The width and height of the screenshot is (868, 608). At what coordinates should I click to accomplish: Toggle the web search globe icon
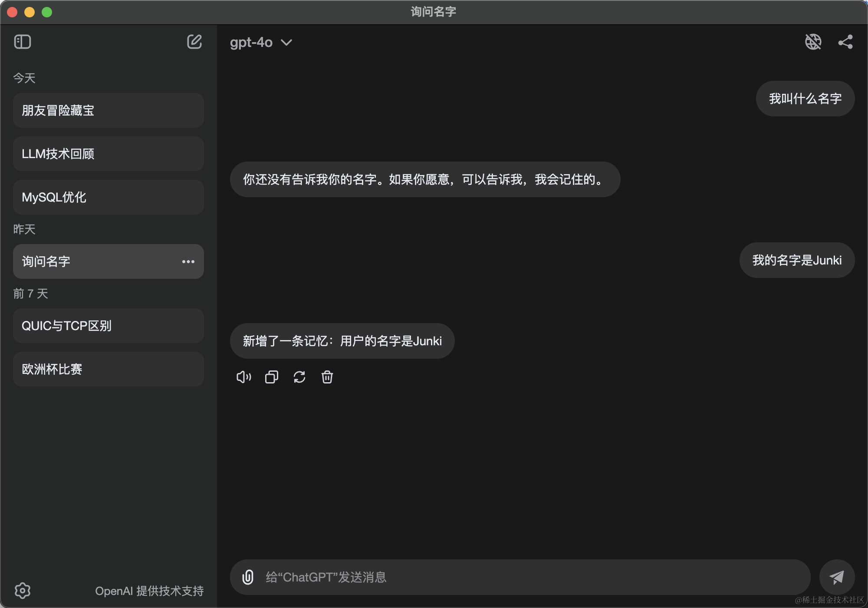813,42
